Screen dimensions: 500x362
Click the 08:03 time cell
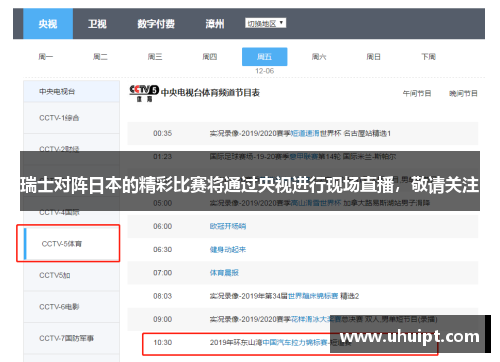(163, 296)
